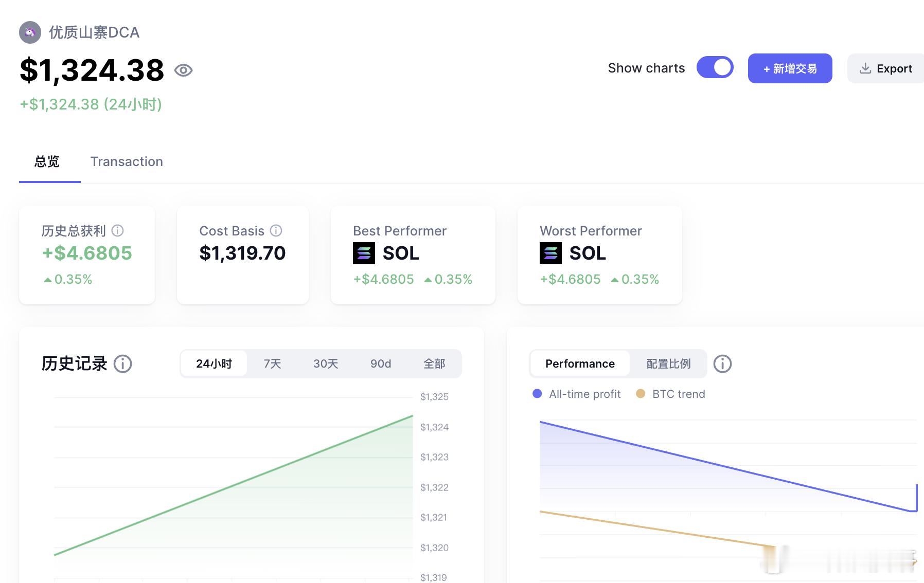Click the $1,320 axis label on history chart
This screenshot has height=583, width=924.
434,548
